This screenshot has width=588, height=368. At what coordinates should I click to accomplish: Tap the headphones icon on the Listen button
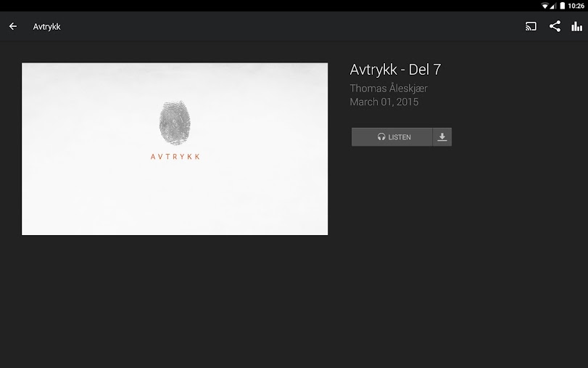click(x=381, y=137)
